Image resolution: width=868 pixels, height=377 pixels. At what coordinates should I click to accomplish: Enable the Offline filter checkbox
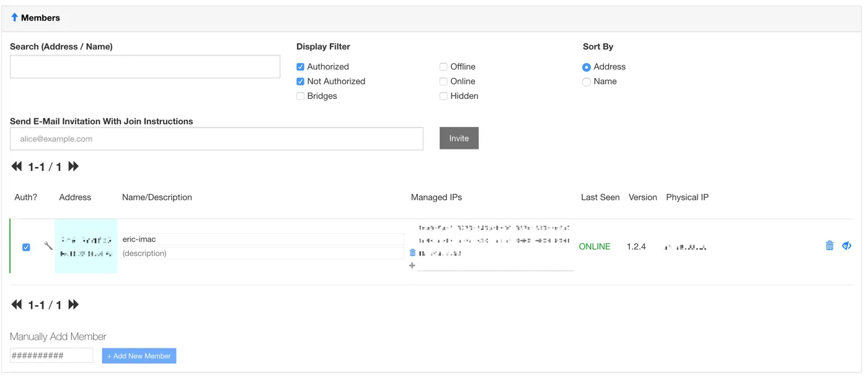point(443,67)
